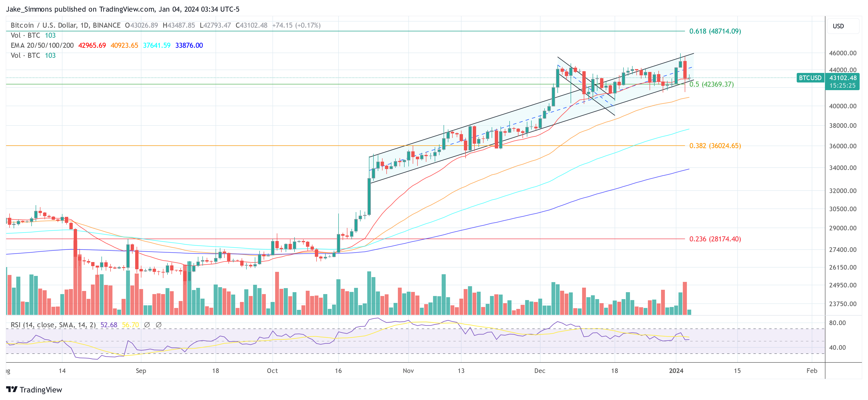Click the RSI SMA value 56.70
Screen dimensions: 868x400
pyautogui.click(x=130, y=325)
